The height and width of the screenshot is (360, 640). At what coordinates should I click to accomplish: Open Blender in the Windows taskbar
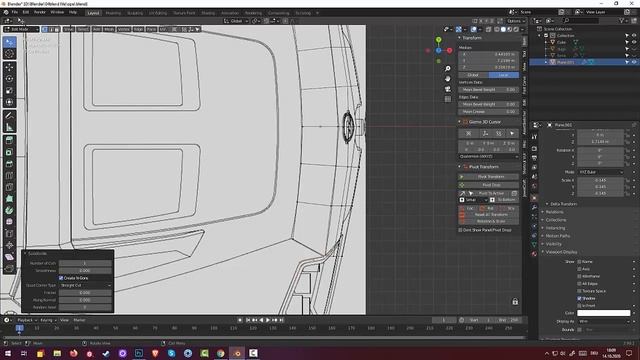[237, 353]
